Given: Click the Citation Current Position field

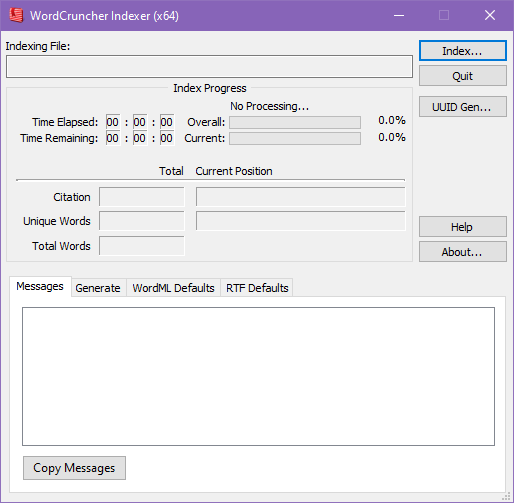Looking at the screenshot, I should (x=301, y=197).
